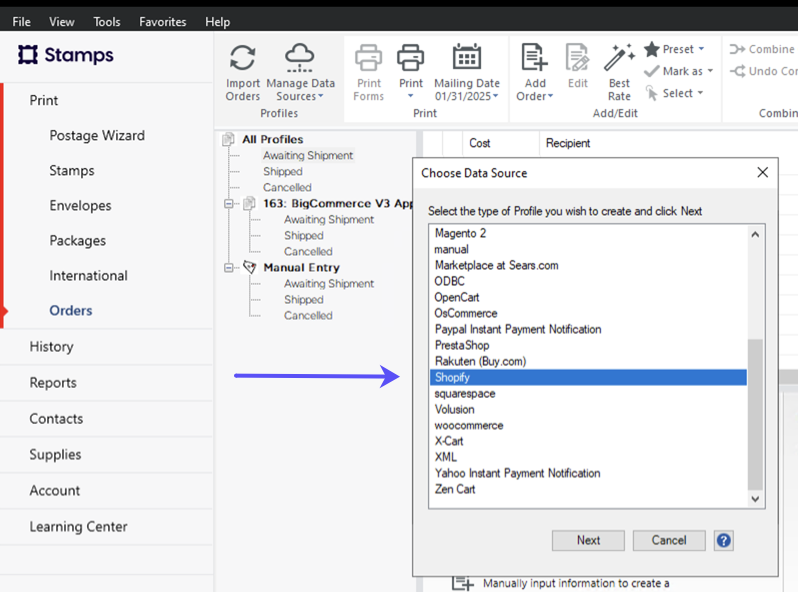Viewport: 798px width, 592px height.
Task: Click the Edit order icon
Action: click(577, 57)
